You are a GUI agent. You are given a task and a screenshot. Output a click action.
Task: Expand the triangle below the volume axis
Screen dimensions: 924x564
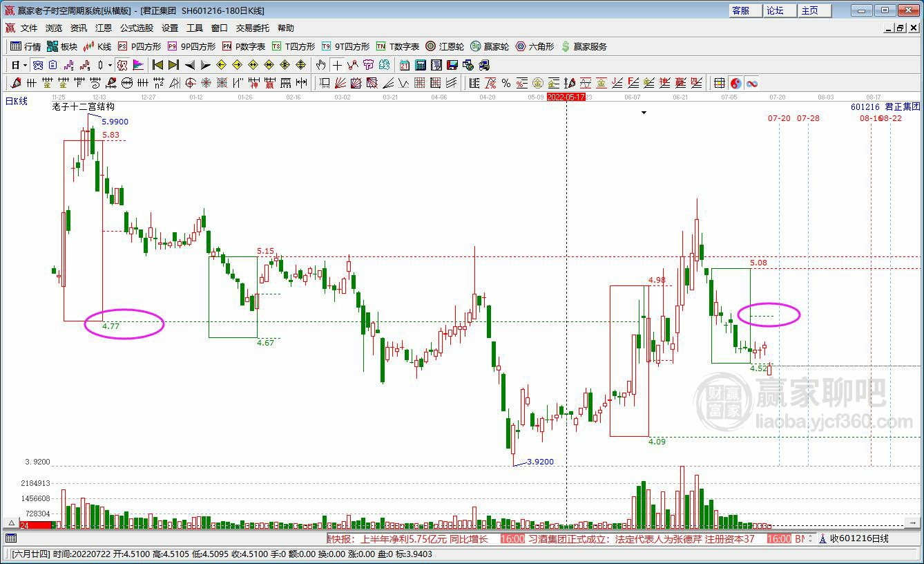[10, 523]
